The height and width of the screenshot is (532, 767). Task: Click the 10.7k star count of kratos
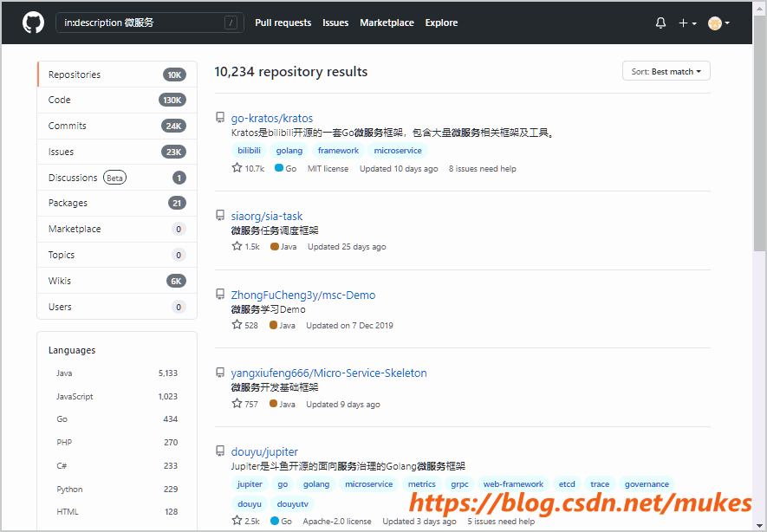[x=249, y=168]
